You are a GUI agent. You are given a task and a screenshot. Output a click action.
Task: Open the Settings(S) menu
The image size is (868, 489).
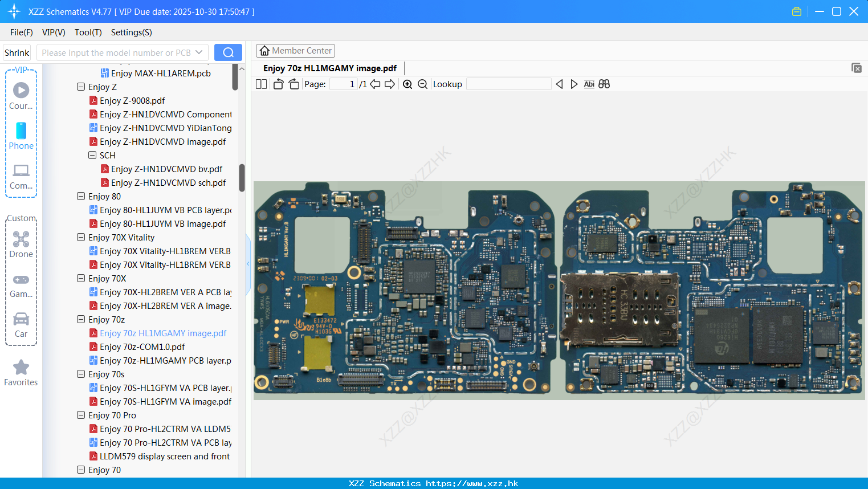click(132, 32)
